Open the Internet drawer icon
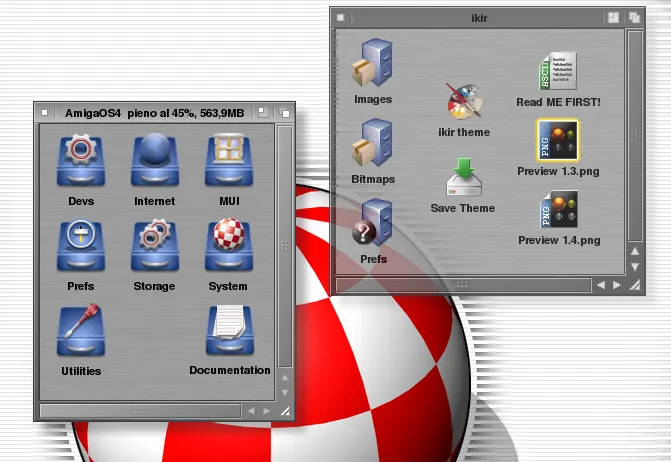 154,162
